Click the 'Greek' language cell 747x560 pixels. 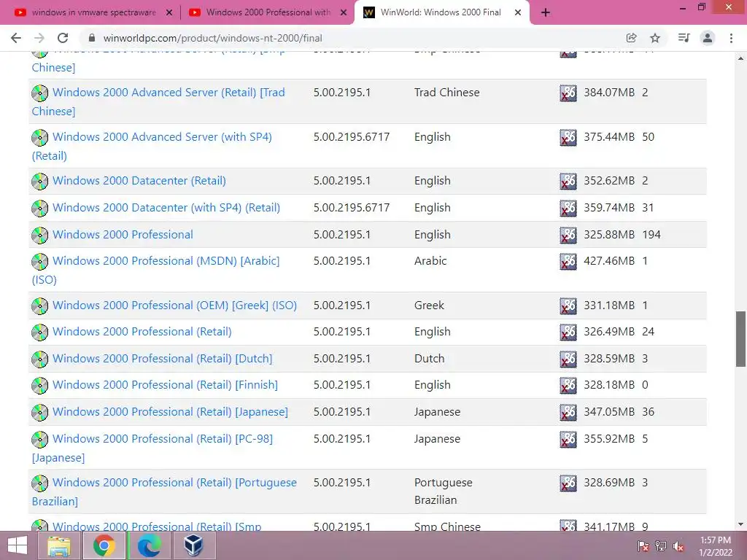(429, 306)
